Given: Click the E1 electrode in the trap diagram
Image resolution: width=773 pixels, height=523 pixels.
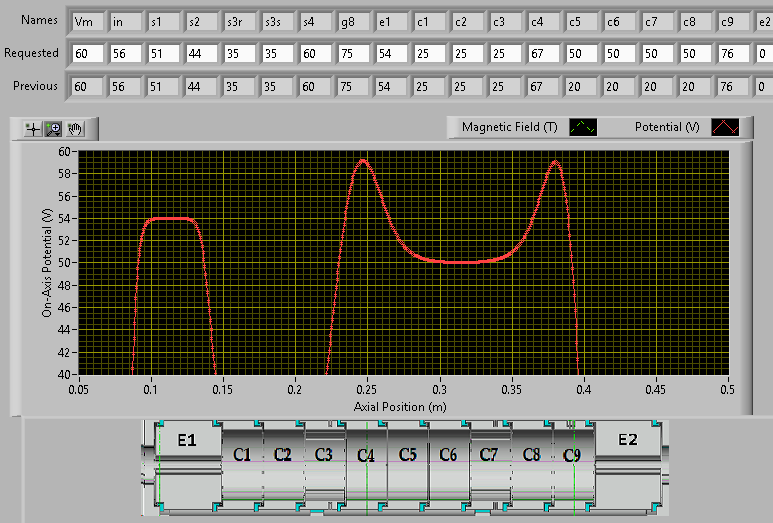Looking at the screenshot, I should (x=187, y=440).
